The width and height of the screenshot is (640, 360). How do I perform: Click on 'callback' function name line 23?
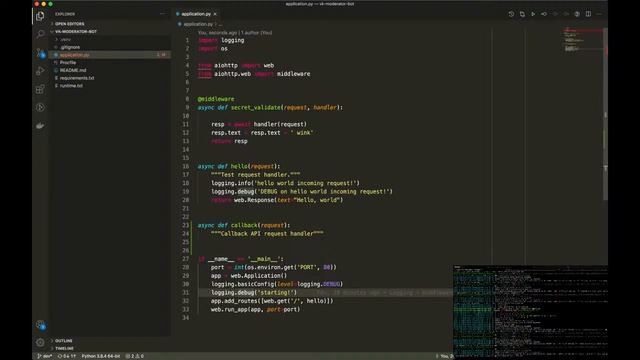click(244, 225)
